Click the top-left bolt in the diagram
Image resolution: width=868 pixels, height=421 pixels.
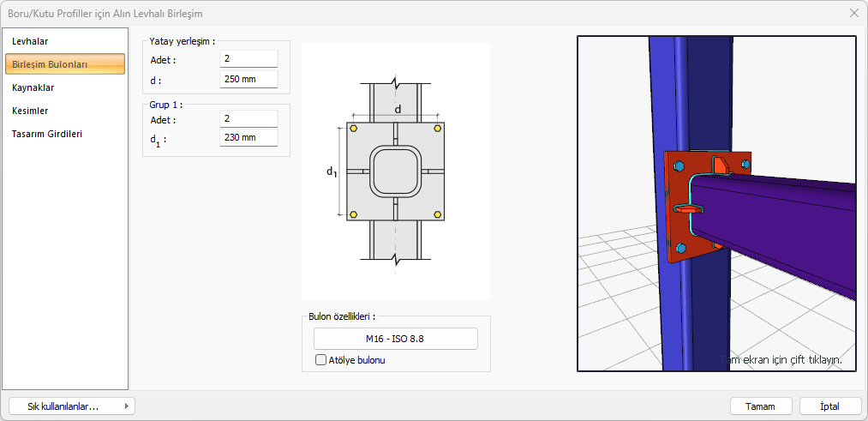(352, 129)
